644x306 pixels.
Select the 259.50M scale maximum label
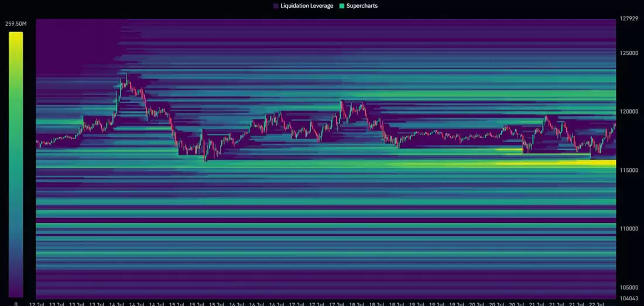(16, 24)
